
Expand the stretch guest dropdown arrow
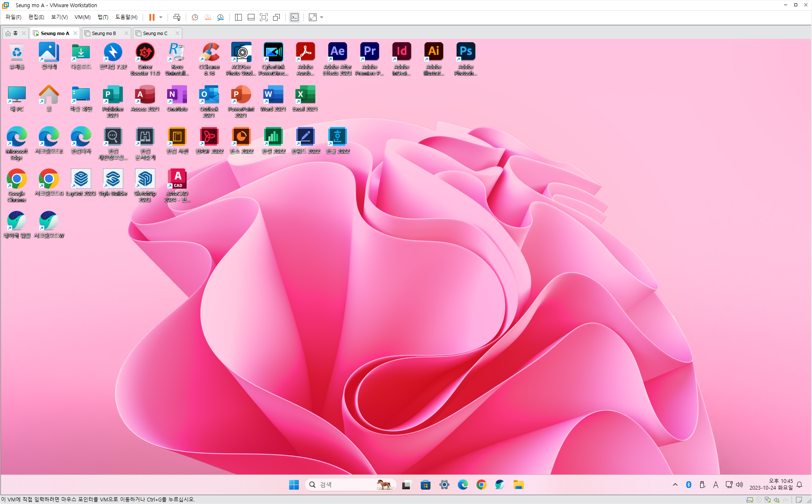point(322,17)
